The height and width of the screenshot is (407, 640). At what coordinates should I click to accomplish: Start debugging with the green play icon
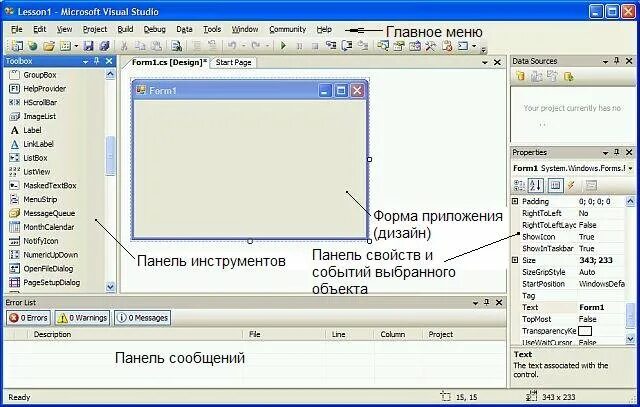[283, 46]
